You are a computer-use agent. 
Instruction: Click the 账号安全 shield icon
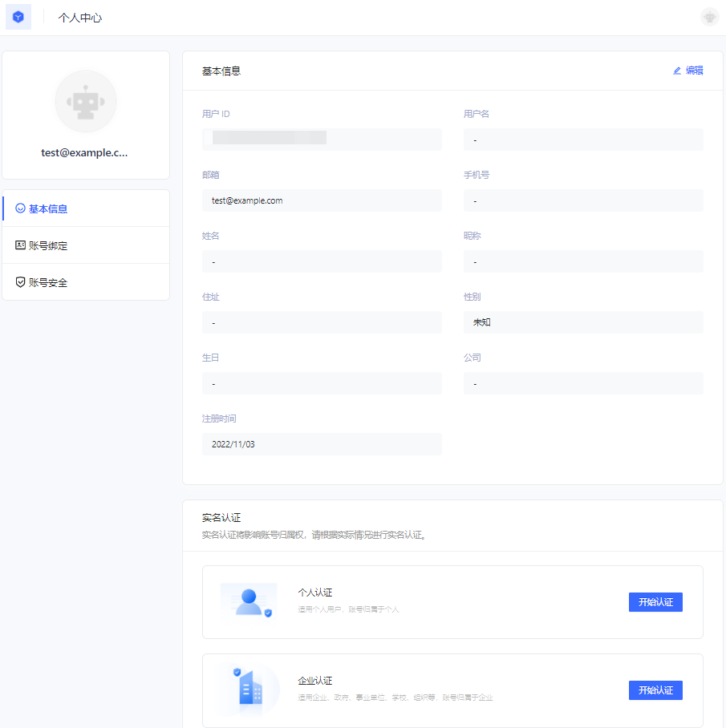[x=21, y=282]
